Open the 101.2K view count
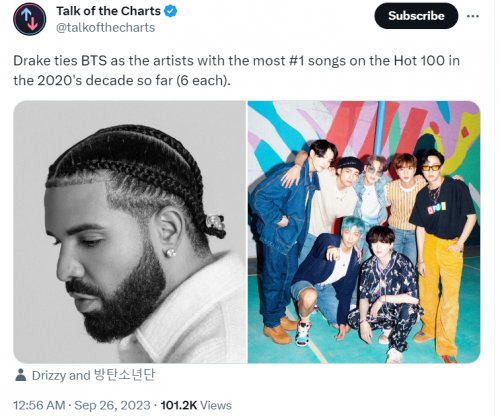This screenshot has width=500, height=416. tap(179, 405)
